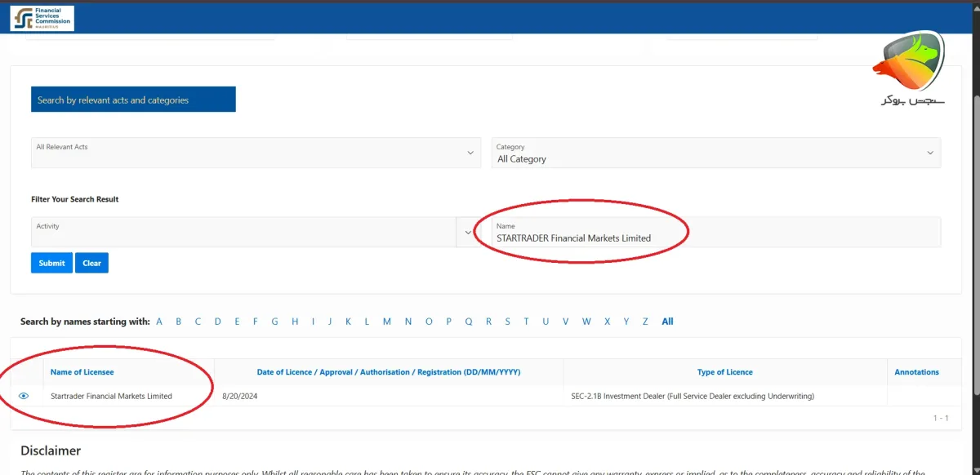Sort by Date of Licence column header

coord(389,372)
